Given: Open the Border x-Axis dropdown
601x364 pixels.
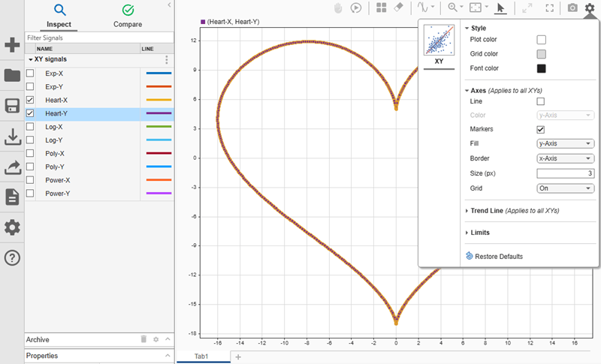Looking at the screenshot, I should (x=565, y=158).
